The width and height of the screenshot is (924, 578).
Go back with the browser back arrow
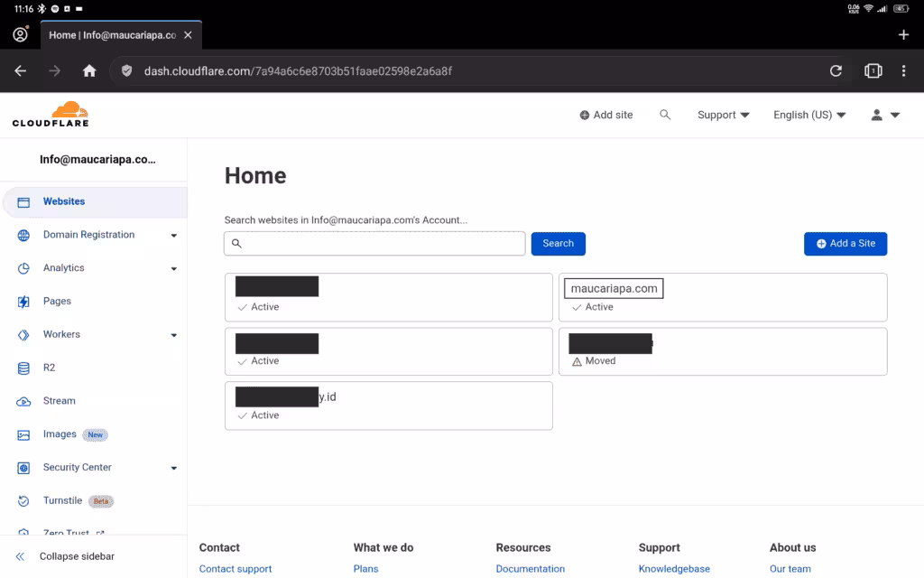[21, 71]
